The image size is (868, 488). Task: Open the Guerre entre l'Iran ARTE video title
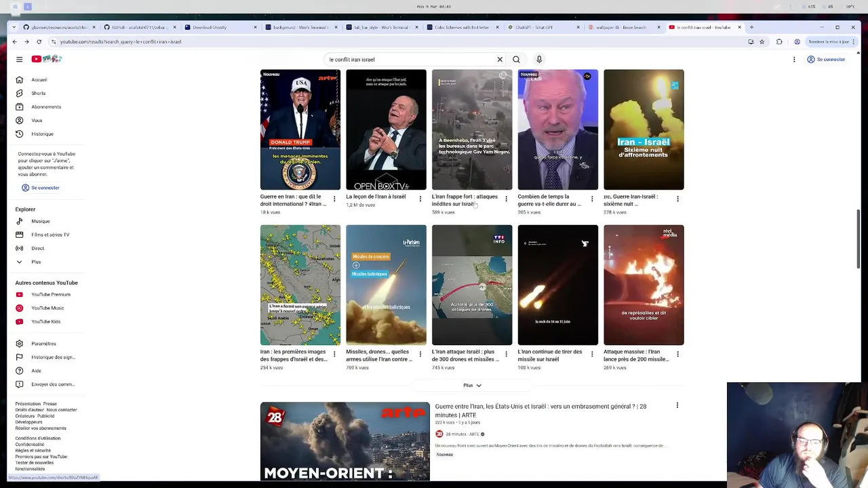pos(540,411)
